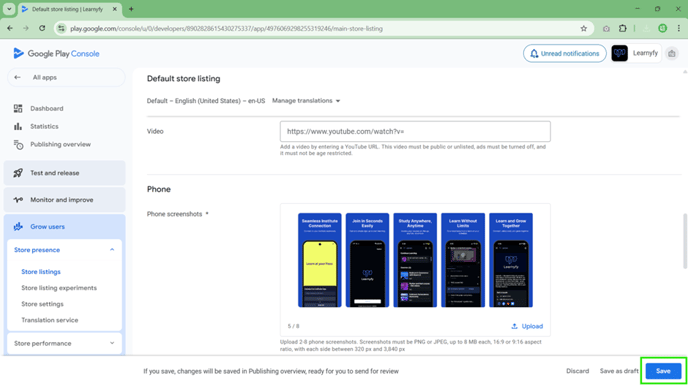Open Translation service
Screen dimensions: 688x386
[x=50, y=320]
